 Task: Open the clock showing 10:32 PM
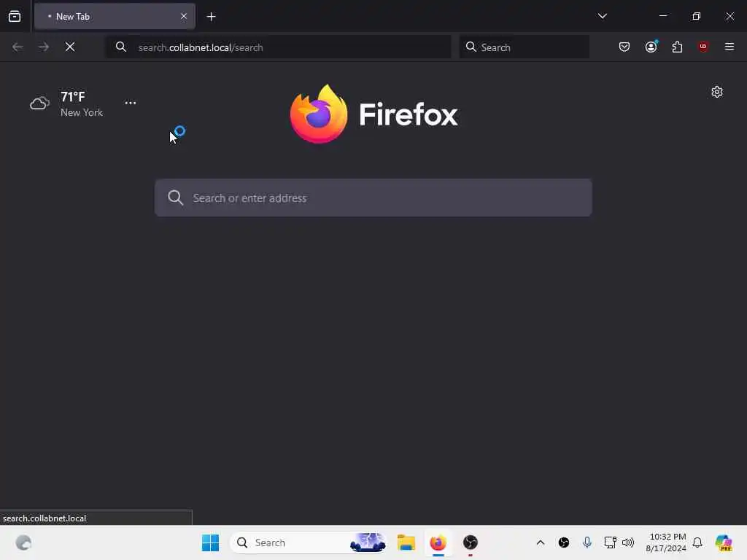point(666,542)
